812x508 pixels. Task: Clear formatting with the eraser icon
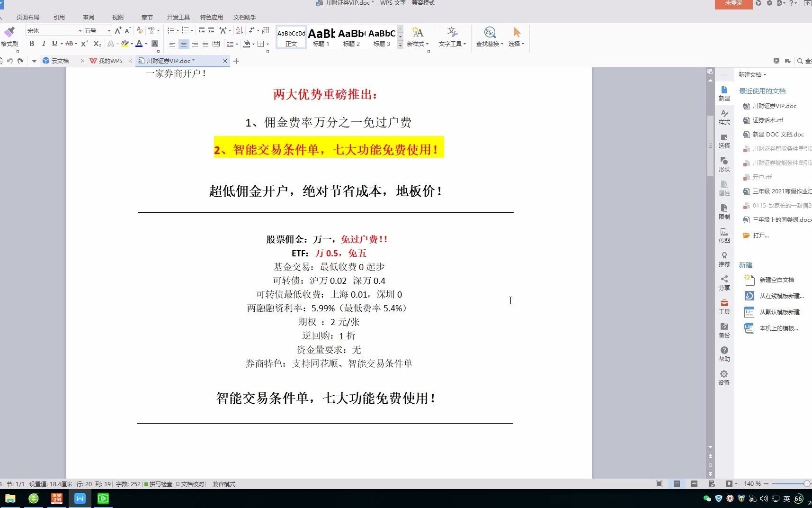(x=140, y=30)
